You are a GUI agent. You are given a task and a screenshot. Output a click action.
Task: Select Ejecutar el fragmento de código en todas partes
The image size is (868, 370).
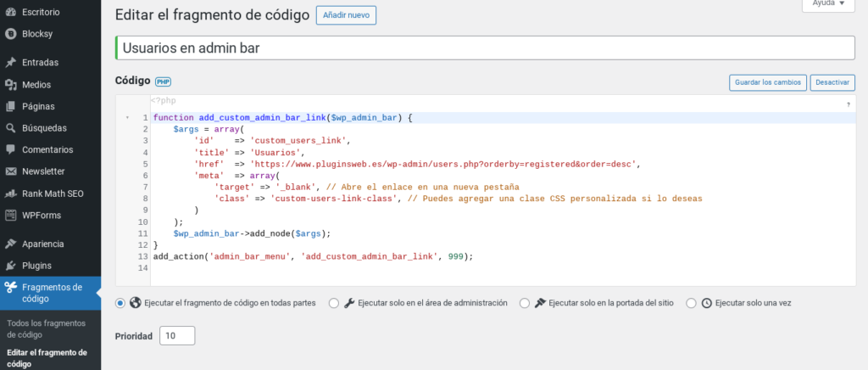point(120,303)
